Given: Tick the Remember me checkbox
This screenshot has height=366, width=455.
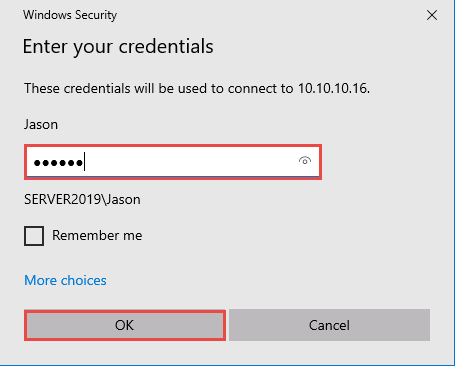Looking at the screenshot, I should (34, 236).
